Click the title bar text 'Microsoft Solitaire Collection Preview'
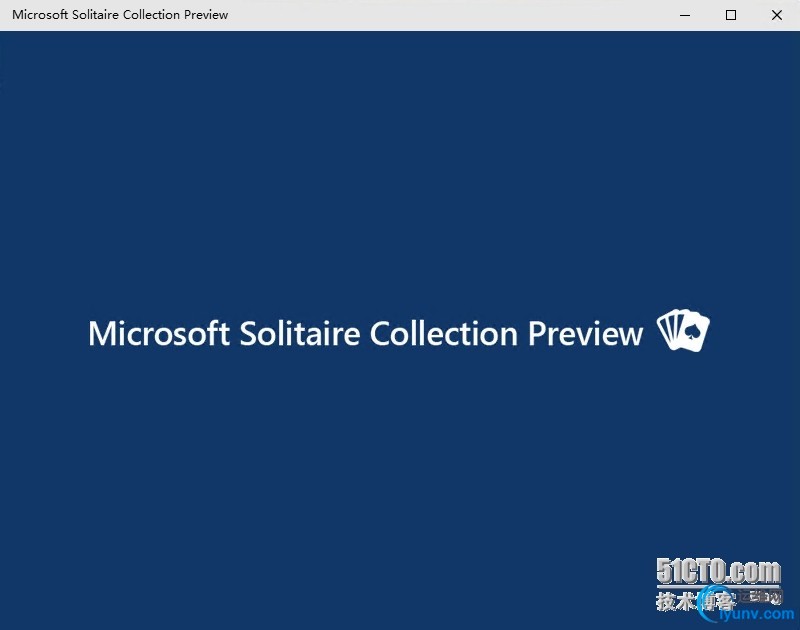800x630 pixels. tap(120, 15)
